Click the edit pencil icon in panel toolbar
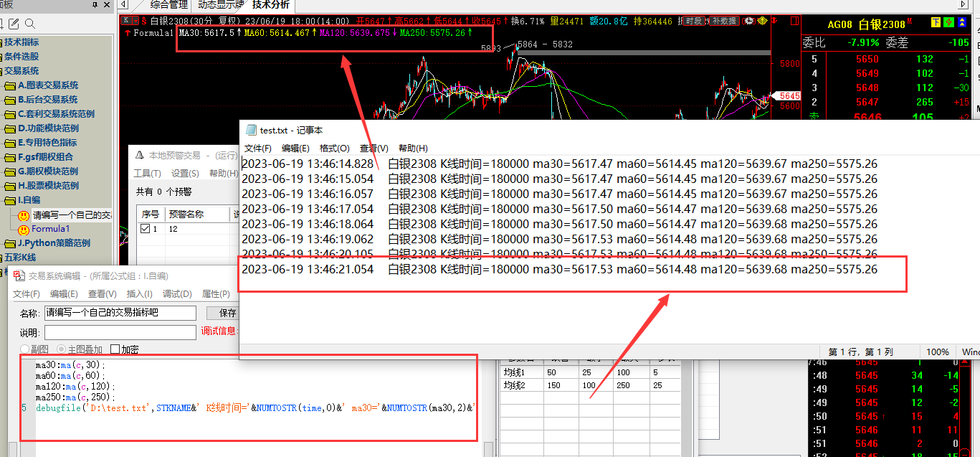 click(x=14, y=24)
